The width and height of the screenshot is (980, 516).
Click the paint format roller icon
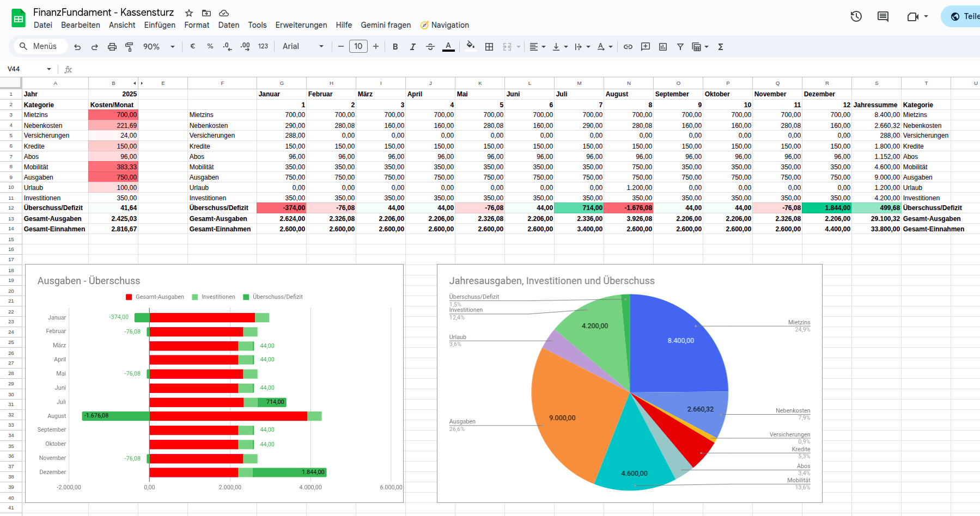129,47
